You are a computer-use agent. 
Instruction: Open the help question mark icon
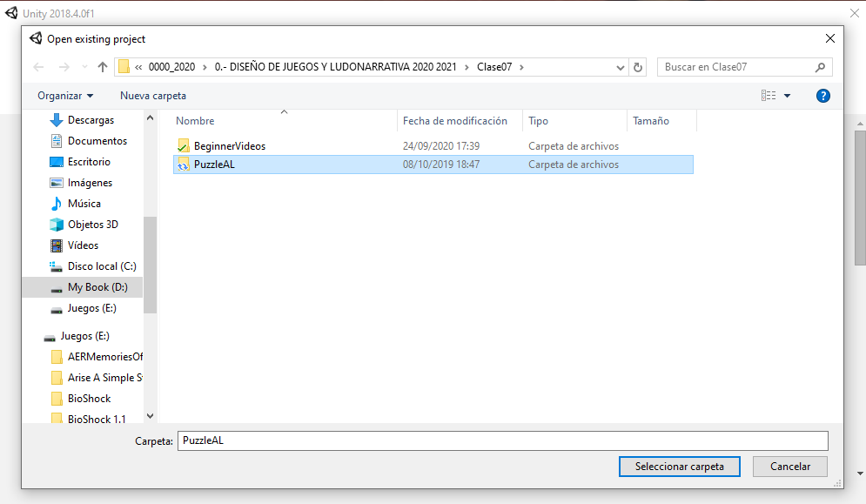pyautogui.click(x=822, y=96)
